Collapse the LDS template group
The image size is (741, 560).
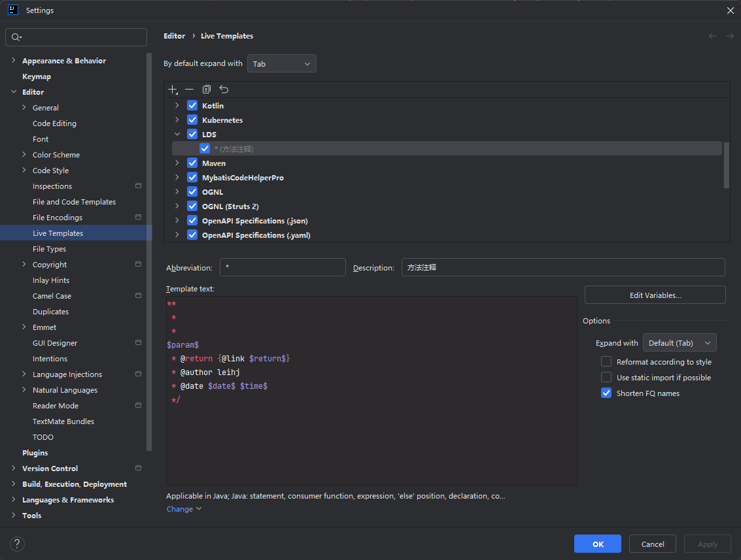[x=177, y=135]
